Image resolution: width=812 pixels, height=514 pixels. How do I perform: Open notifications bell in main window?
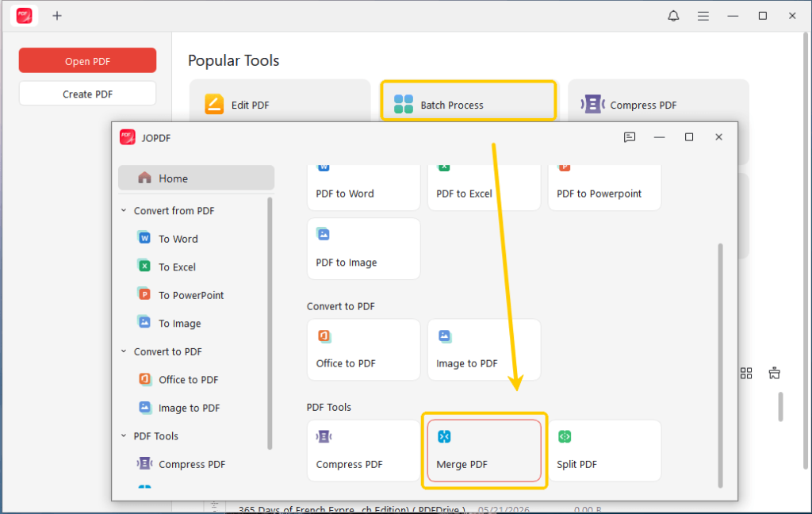673,16
